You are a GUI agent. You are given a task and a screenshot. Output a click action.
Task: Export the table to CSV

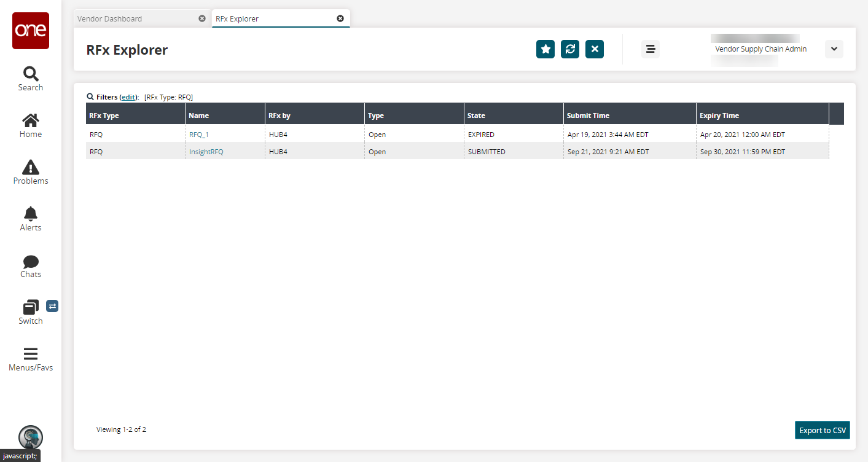(x=822, y=430)
